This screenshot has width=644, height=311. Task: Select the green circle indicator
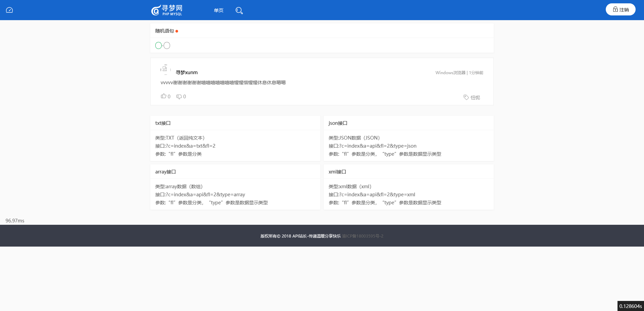click(x=158, y=46)
